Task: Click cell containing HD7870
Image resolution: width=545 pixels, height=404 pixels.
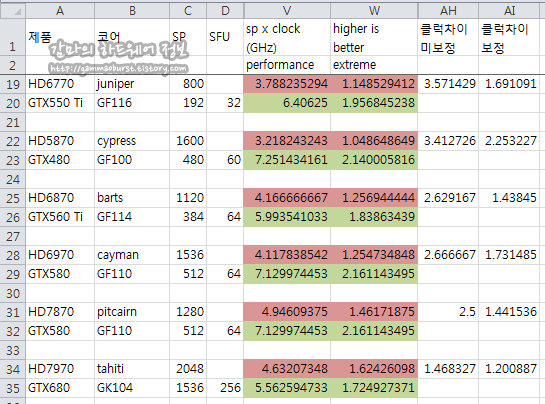Action: 60,312
